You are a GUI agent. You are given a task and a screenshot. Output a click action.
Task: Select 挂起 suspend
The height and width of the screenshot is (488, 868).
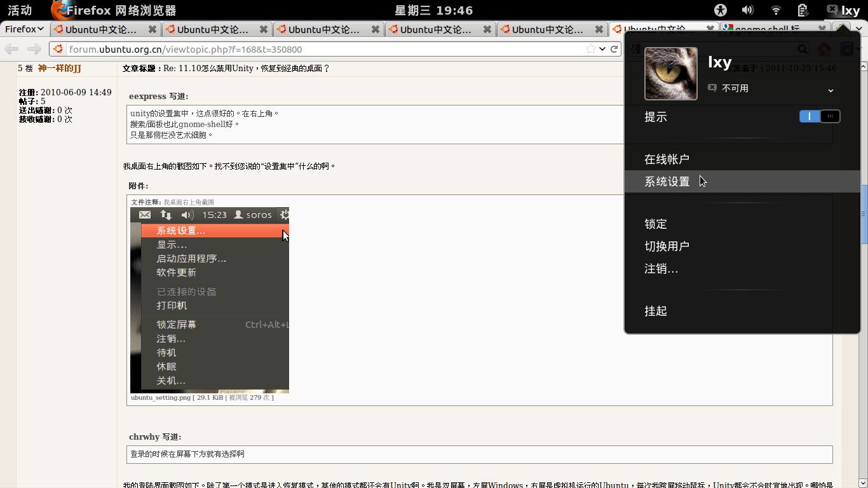742,311
